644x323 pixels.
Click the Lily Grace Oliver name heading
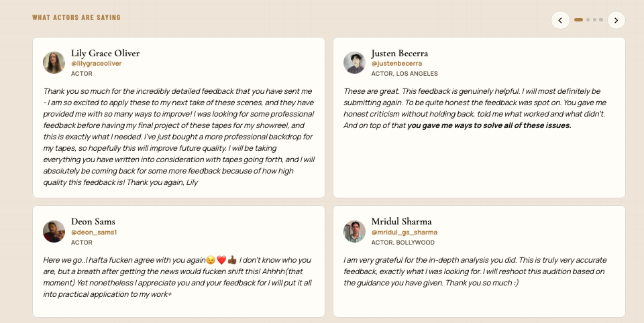[105, 54]
